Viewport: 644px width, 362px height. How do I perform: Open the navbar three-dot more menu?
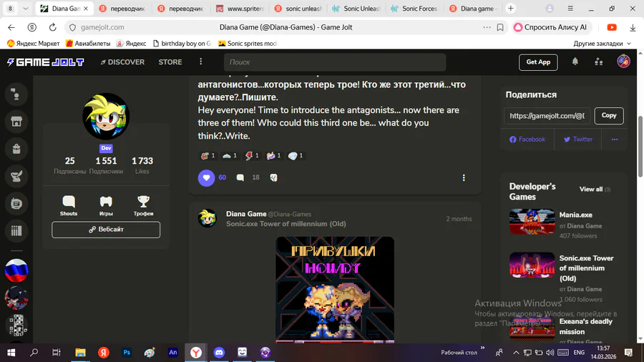[201, 62]
